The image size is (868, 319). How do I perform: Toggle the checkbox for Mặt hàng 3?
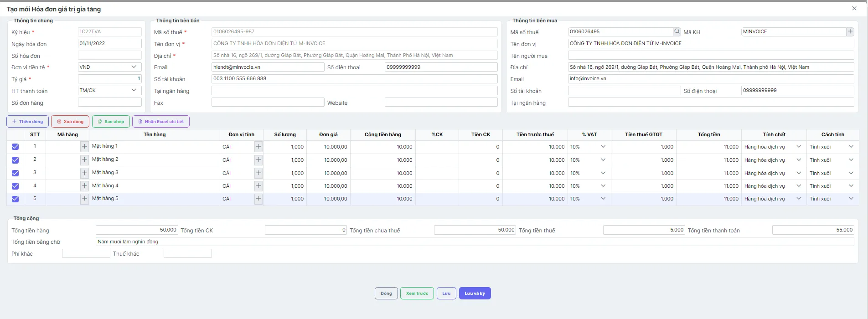pos(15,173)
